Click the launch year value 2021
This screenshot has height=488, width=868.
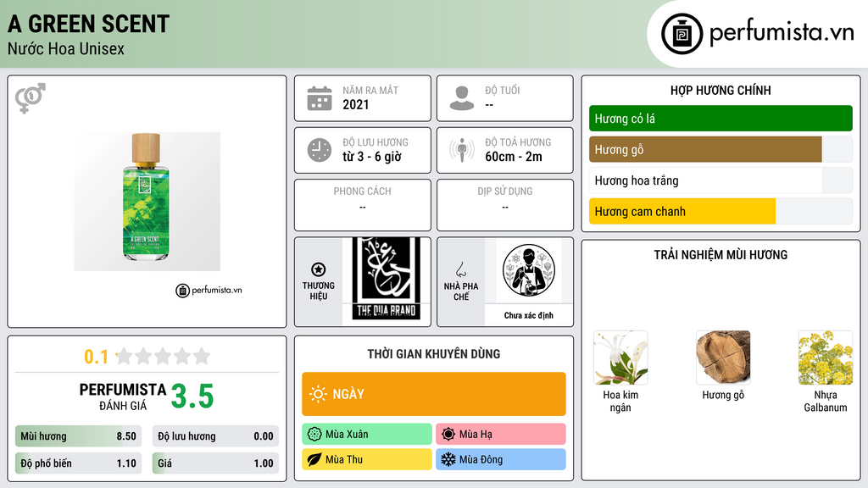356,104
